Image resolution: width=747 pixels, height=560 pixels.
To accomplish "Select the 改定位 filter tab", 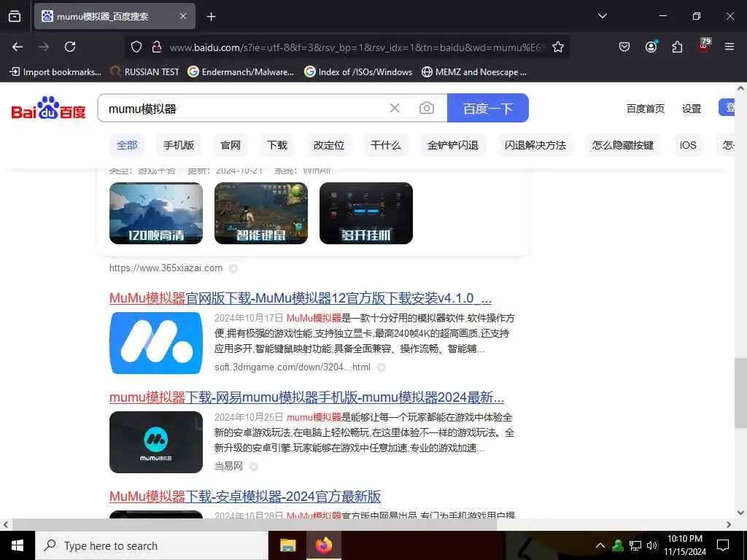I will 329,145.
